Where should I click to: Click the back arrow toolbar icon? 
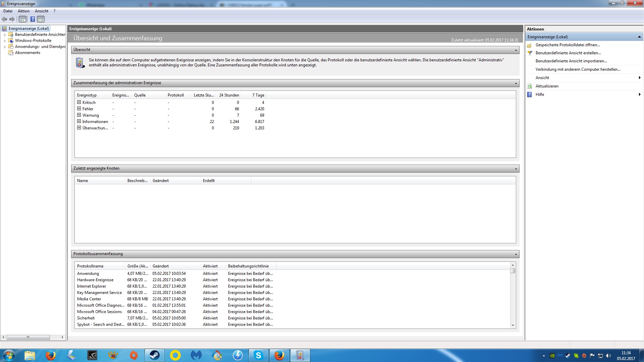coord(4,19)
